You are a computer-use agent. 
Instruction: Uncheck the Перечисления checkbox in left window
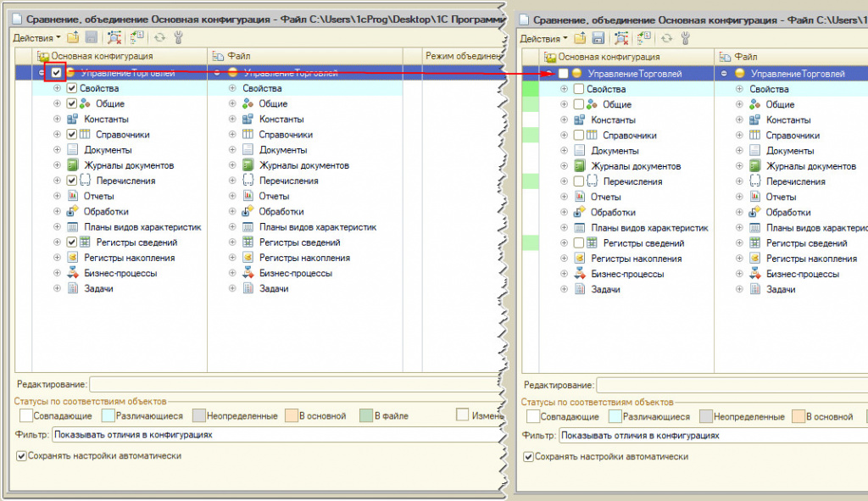[71, 181]
